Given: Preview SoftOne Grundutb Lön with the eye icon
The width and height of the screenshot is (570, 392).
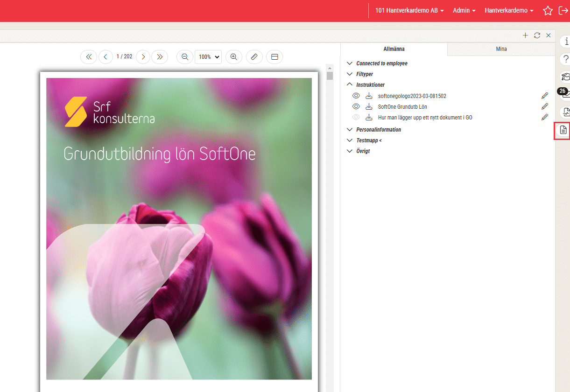Looking at the screenshot, I should (x=356, y=106).
